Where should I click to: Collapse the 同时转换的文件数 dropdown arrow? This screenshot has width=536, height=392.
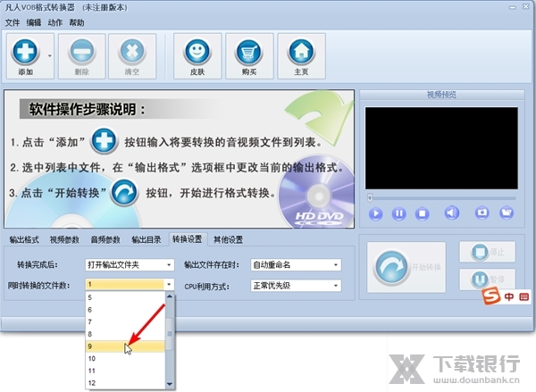169,284
